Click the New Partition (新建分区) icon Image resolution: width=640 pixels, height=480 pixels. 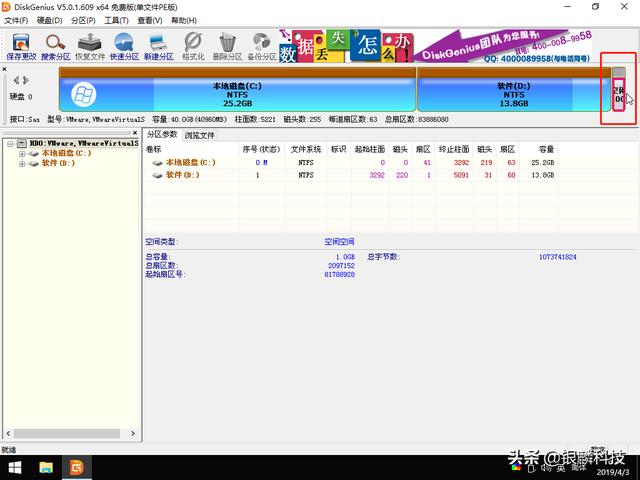point(159,47)
